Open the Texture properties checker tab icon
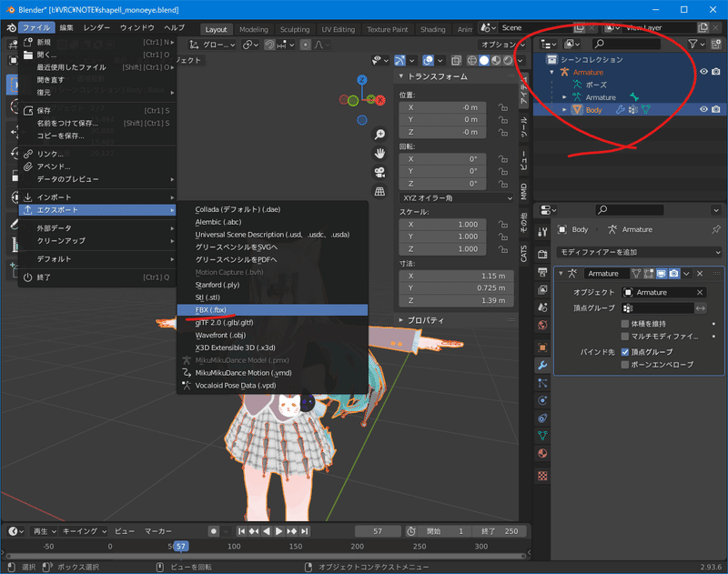728x574 pixels. coord(542,476)
